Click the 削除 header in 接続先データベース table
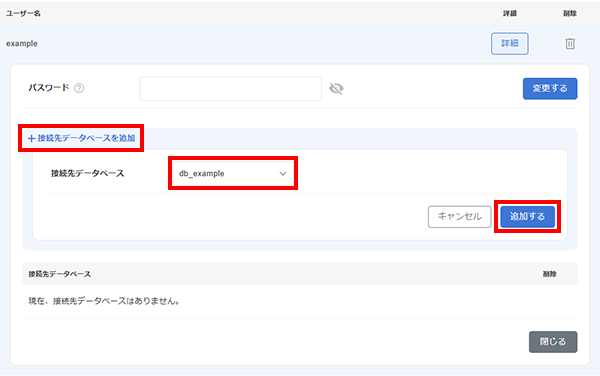The image size is (600, 376). click(549, 274)
